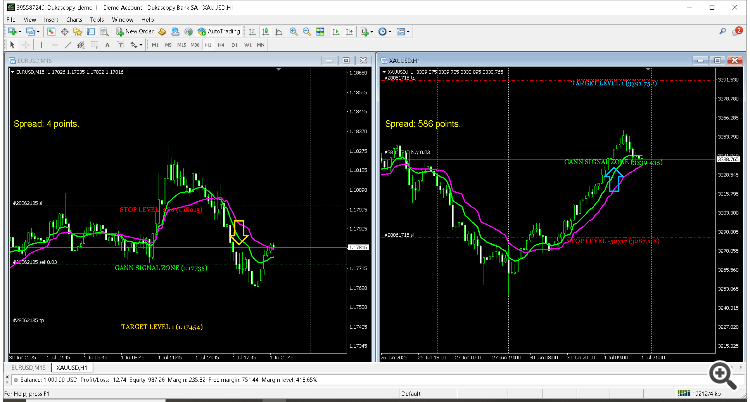Zoom in on the chart
The height and width of the screenshot is (402, 750).
click(293, 32)
